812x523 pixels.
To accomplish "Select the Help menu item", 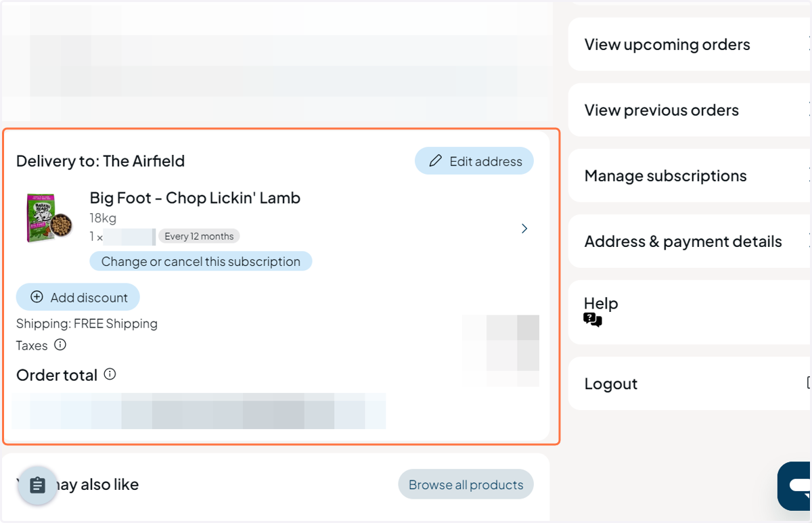I will tap(690, 312).
